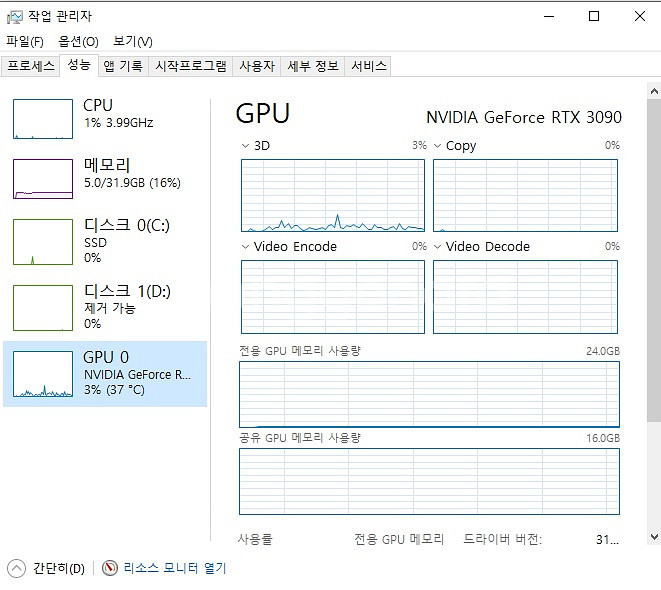
Task: Click the 사용률 label at bottom
Action: (x=255, y=539)
